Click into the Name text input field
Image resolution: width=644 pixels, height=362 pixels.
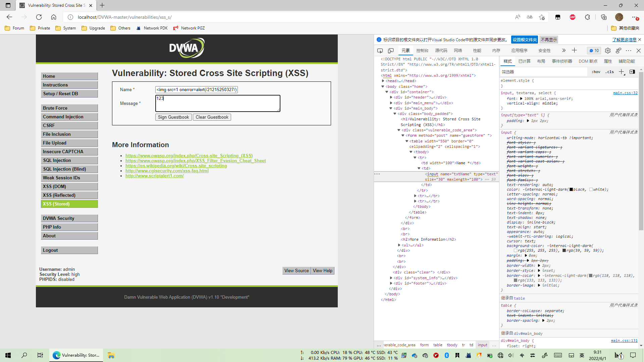point(197,89)
